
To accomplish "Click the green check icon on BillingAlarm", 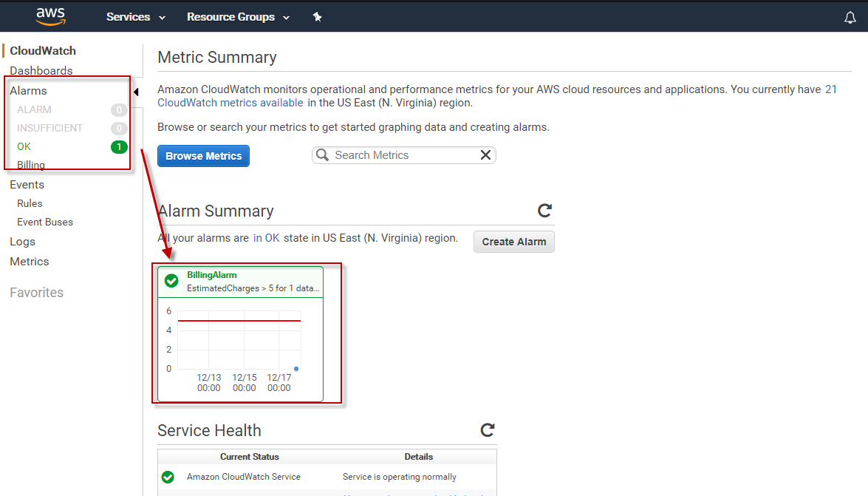I will pos(171,281).
